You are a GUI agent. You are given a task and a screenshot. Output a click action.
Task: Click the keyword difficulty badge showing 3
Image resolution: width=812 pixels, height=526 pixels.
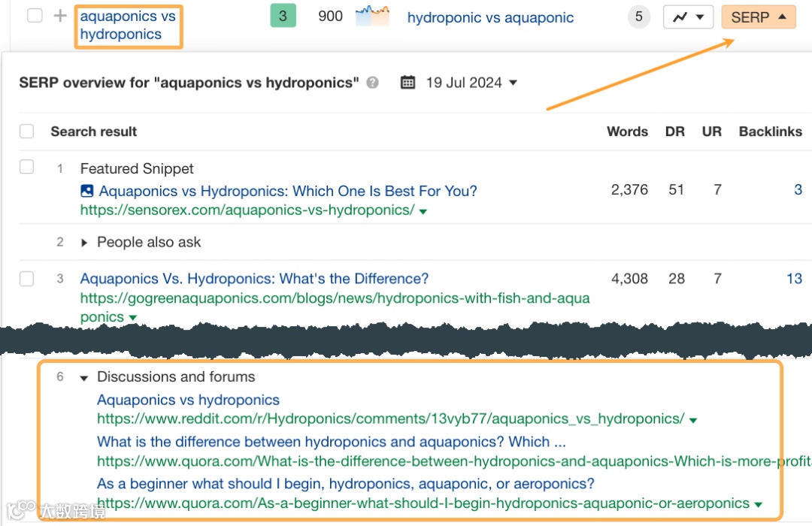point(283,15)
